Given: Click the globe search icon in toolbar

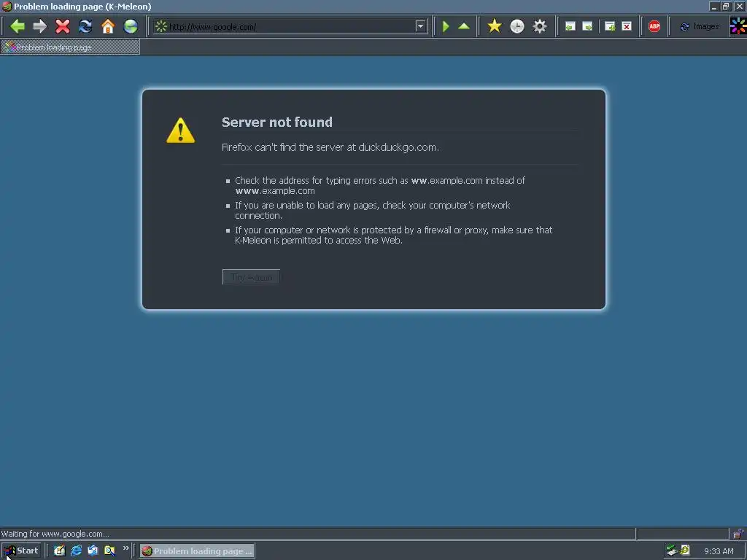Looking at the screenshot, I should [x=131, y=26].
